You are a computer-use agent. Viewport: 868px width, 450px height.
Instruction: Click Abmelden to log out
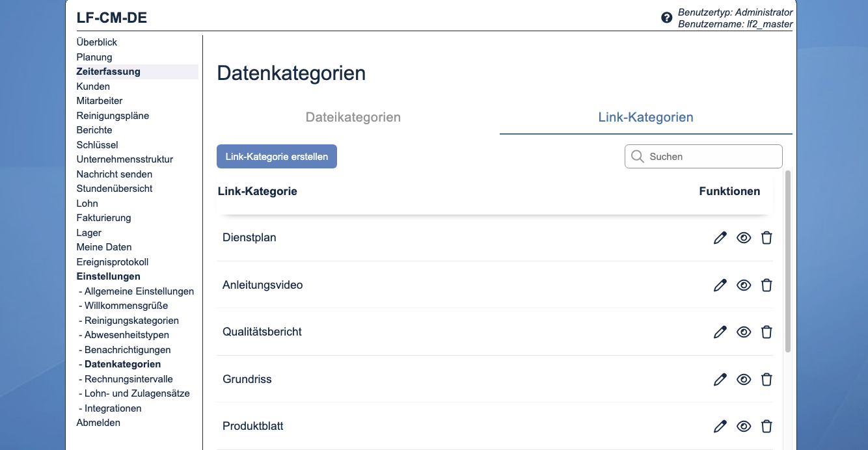click(x=98, y=423)
